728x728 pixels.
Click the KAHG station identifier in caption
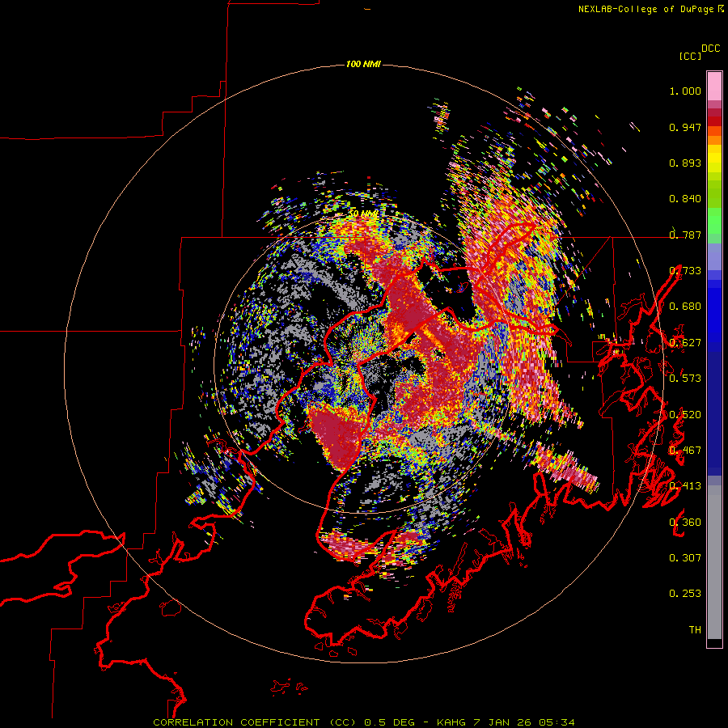(451, 722)
